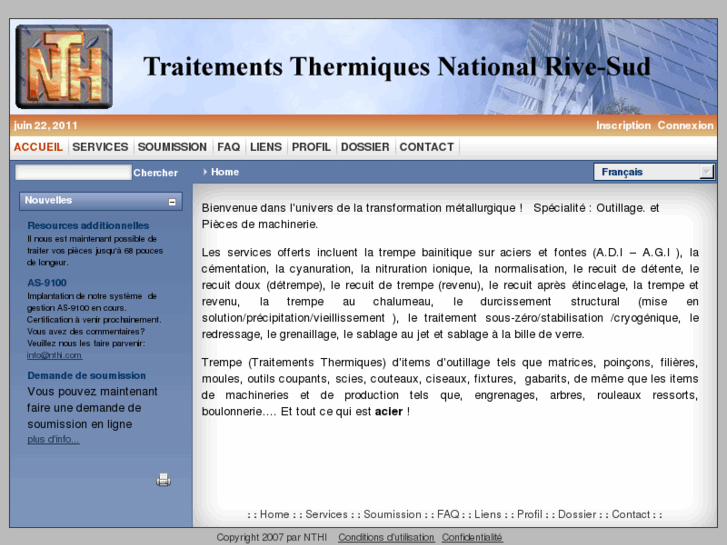Open the AS-9100 news headline

point(47,283)
